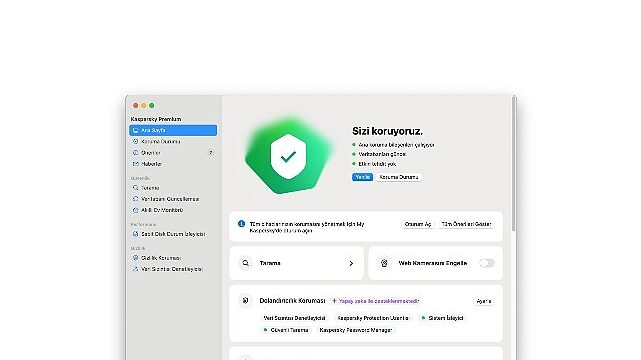Click the Web Kamerasını Engelle label
The image size is (641, 360).
coord(433,263)
